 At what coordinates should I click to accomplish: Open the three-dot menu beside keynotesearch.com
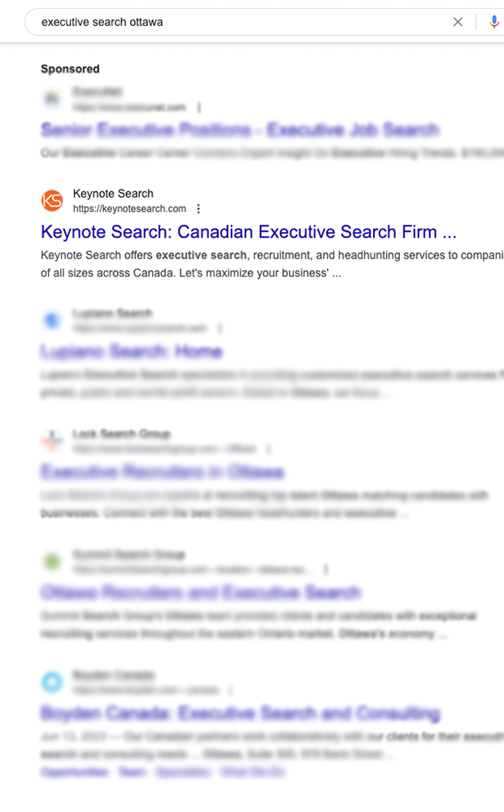pyautogui.click(x=198, y=209)
